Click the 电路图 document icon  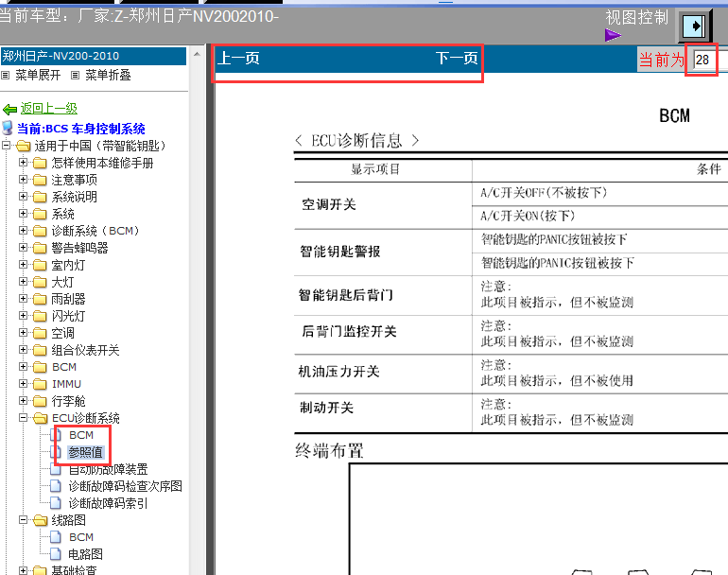coord(56,554)
